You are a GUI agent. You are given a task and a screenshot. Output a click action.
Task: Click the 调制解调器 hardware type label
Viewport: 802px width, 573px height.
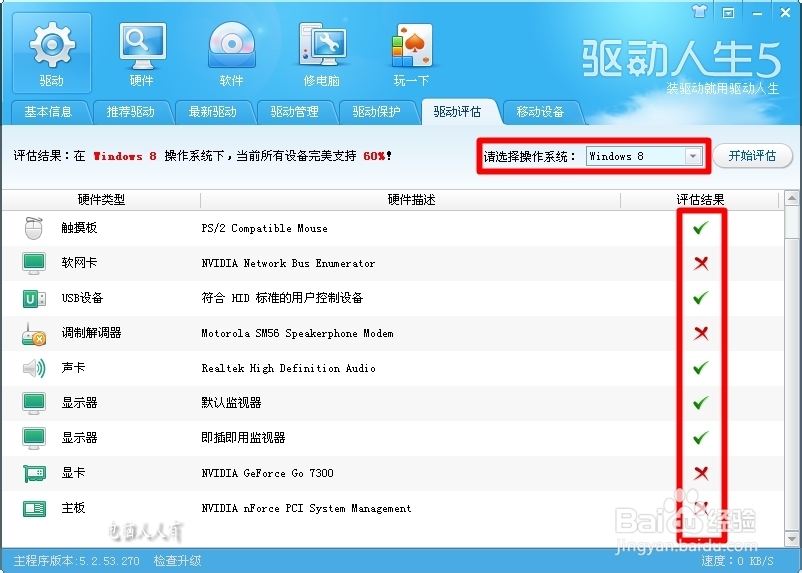point(92,333)
